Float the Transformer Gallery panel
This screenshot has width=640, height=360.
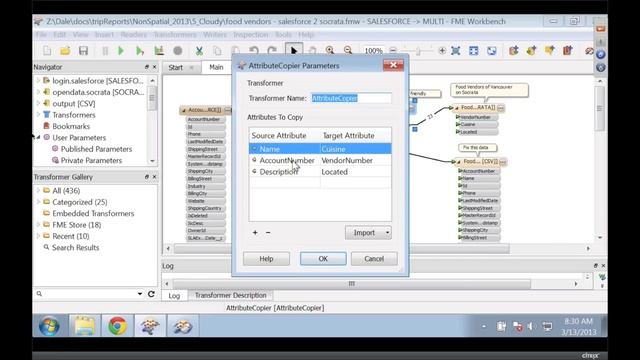[147, 177]
